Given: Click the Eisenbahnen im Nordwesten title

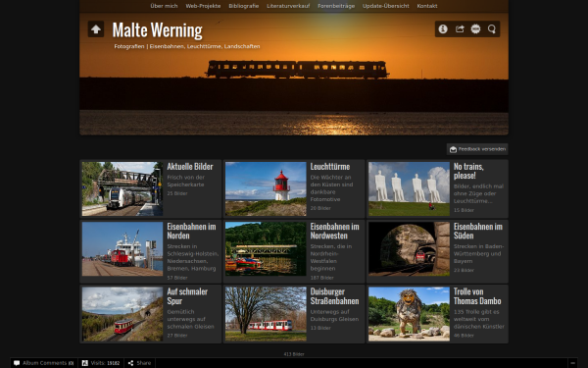Looking at the screenshot, I should tap(334, 231).
